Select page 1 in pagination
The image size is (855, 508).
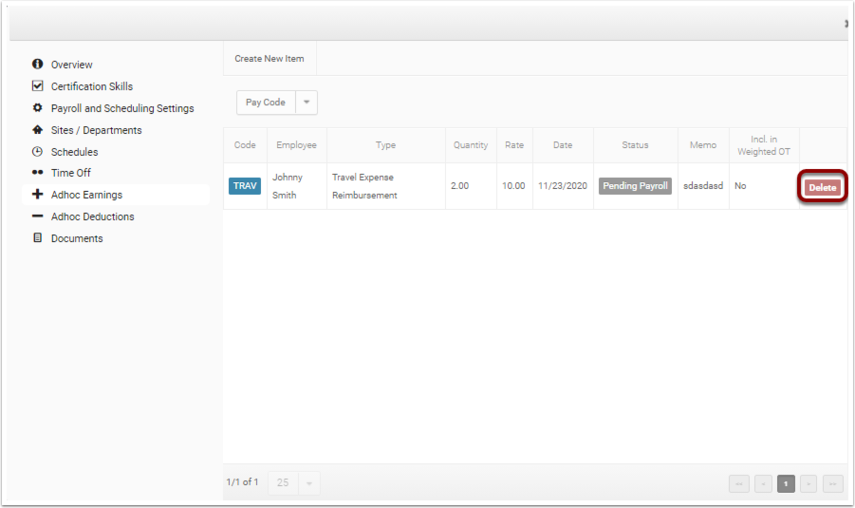786,483
